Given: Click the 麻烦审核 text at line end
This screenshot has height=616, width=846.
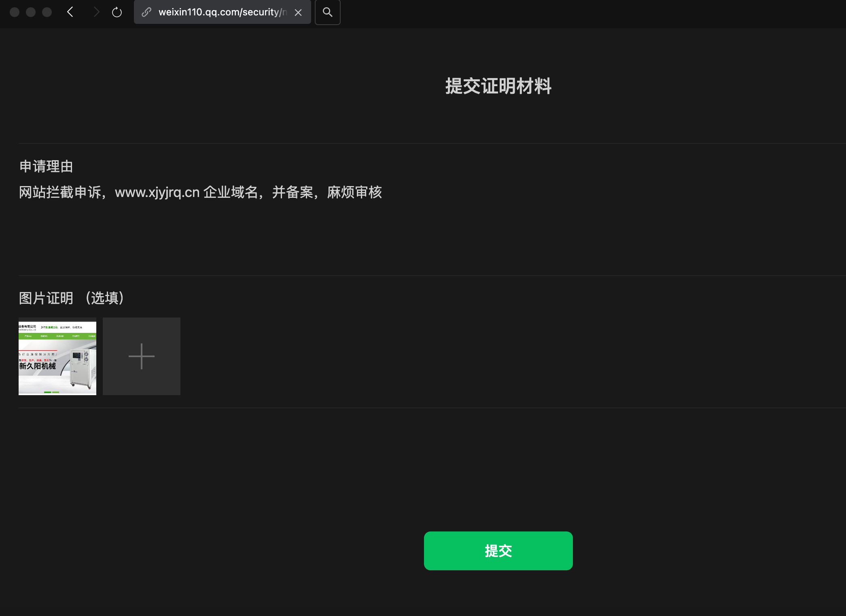Looking at the screenshot, I should (354, 193).
